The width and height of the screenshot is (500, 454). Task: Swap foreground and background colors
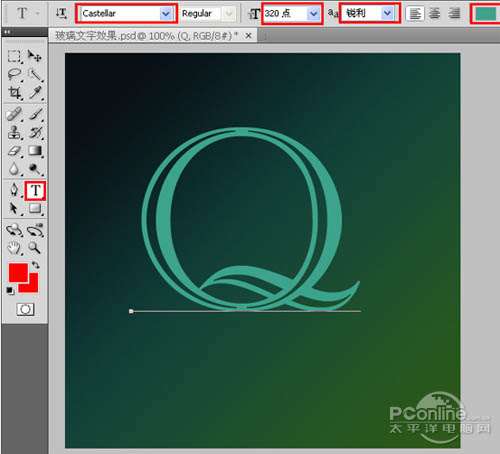[36, 265]
